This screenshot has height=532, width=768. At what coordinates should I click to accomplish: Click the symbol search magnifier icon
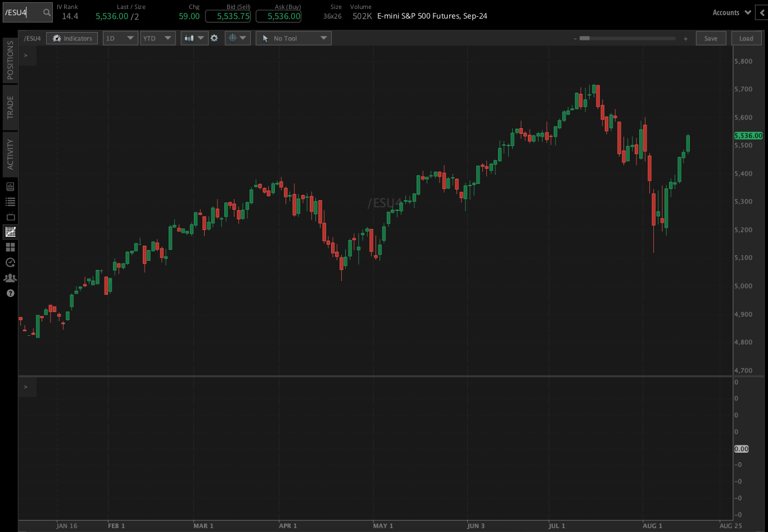point(46,12)
